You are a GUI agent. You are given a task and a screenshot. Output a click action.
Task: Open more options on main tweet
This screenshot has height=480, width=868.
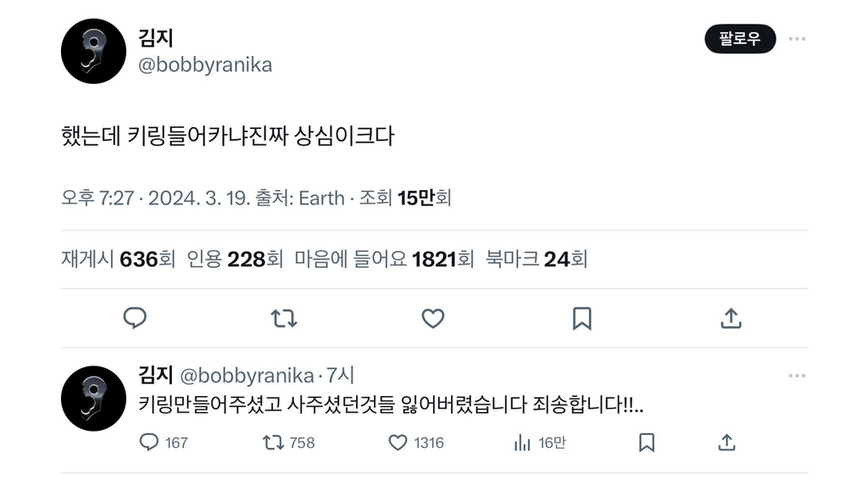click(x=797, y=39)
